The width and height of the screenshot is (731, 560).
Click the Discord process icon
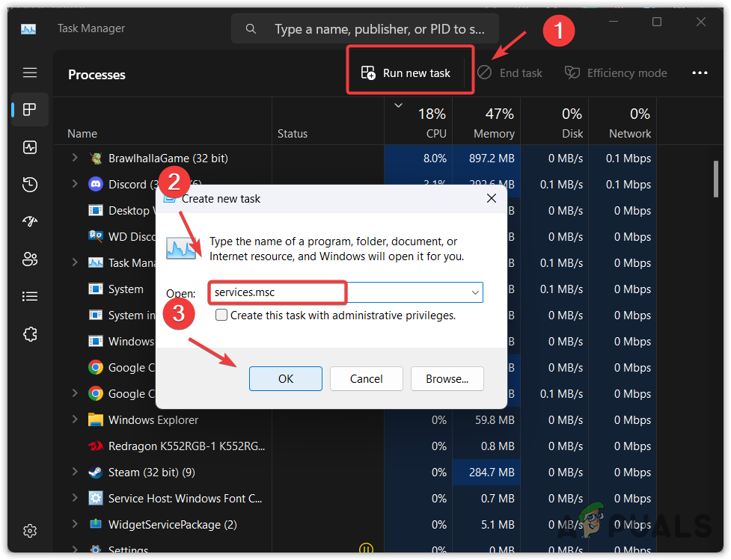pos(96,185)
